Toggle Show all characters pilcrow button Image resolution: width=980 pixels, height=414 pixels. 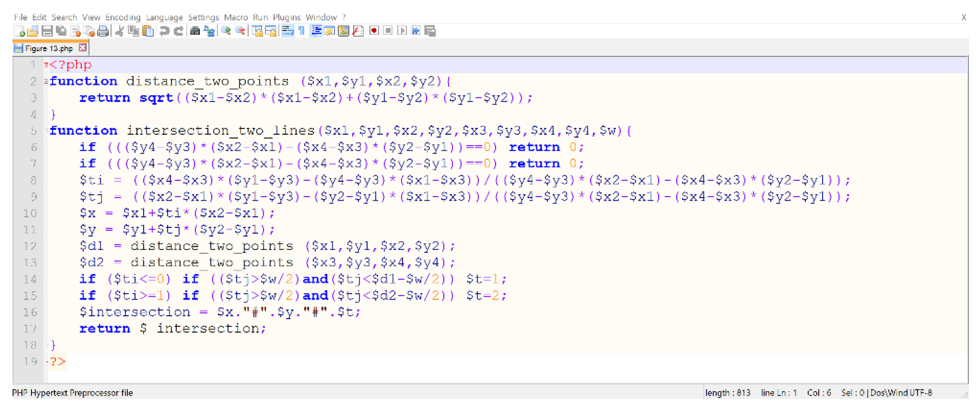(302, 31)
